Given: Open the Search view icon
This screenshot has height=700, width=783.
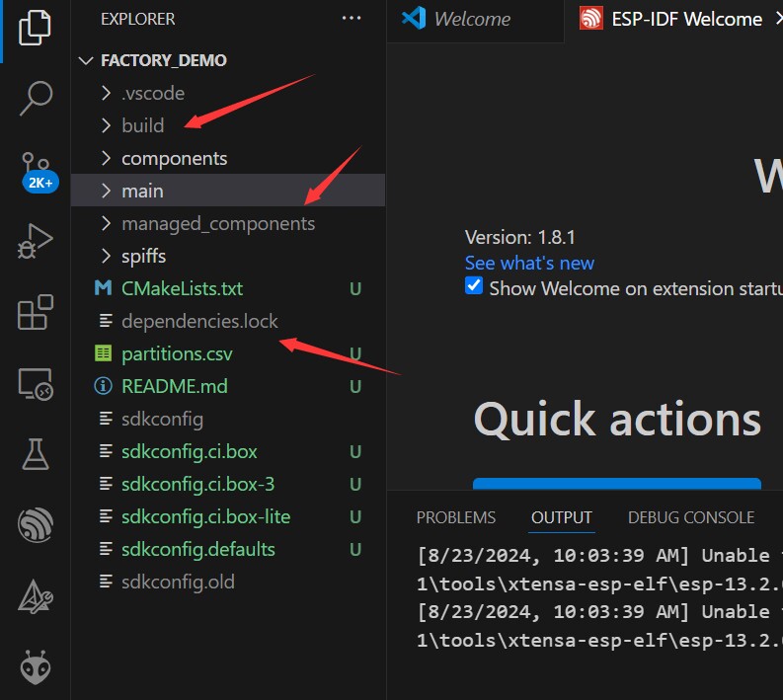Looking at the screenshot, I should pos(36,98).
